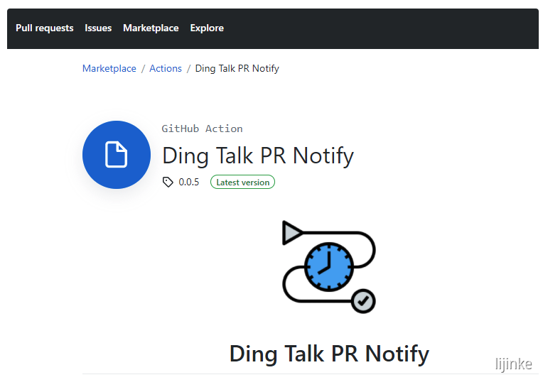The width and height of the screenshot is (543, 392).
Task: Select Ding Talk PR Notify breadcrumb text
Action: (x=237, y=68)
